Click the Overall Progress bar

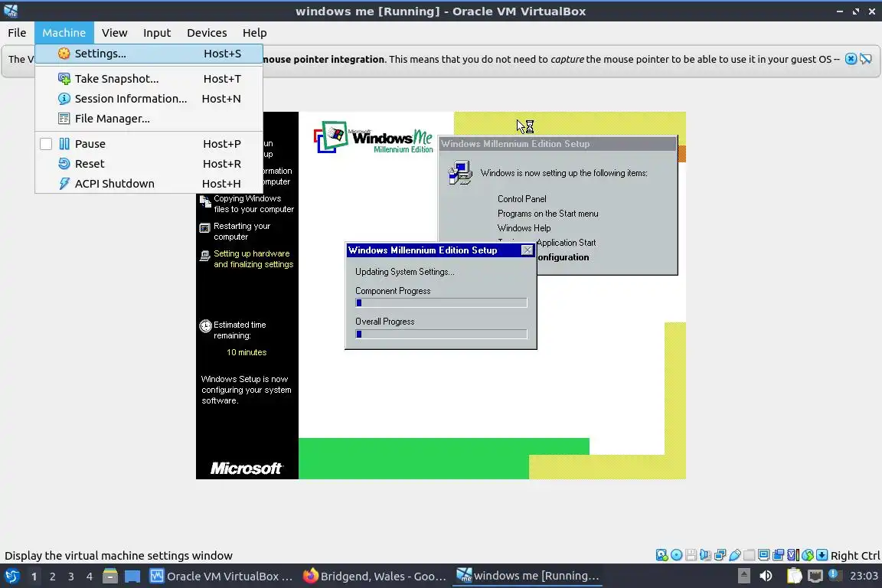[441, 334]
